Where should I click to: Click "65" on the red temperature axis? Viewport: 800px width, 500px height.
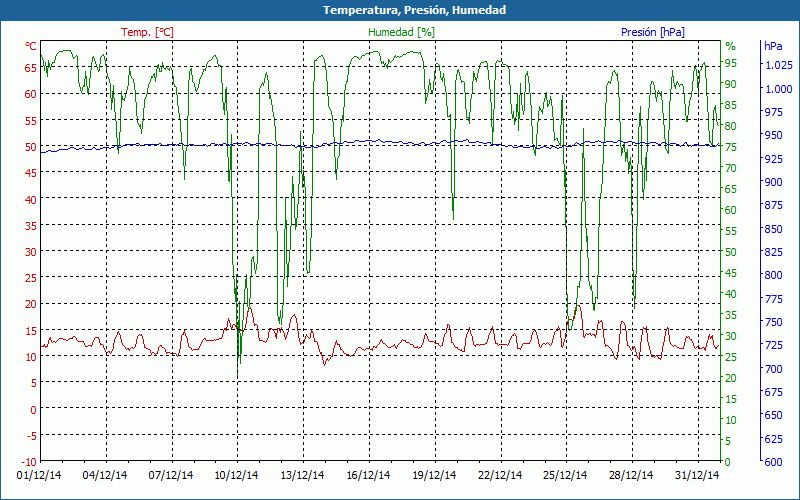click(31, 68)
